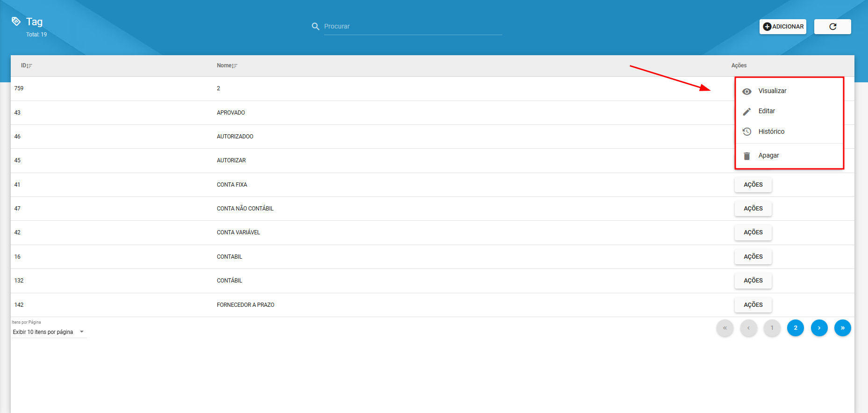Viewport: 868px width, 413px height.
Task: Open Ações for CONTA NÃO CONTÁBIL row
Action: pos(753,209)
